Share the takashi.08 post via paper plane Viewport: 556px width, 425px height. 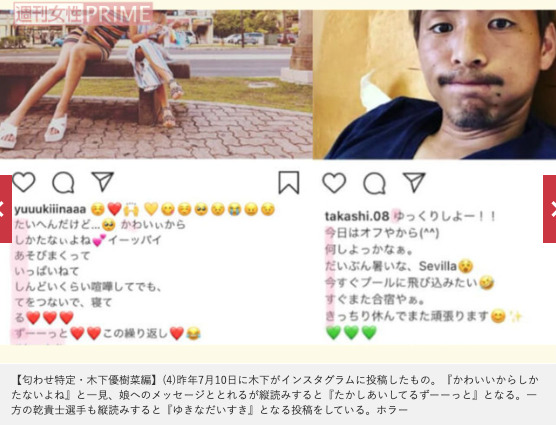414,182
